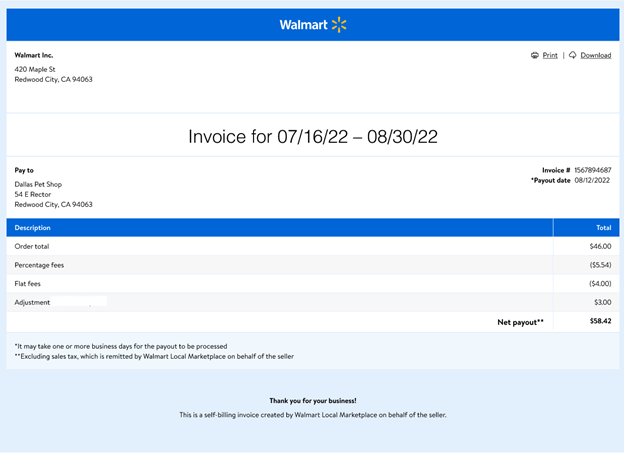The height and width of the screenshot is (456, 624).
Task: Click the 'Adjustment' row label
Action: (x=32, y=302)
